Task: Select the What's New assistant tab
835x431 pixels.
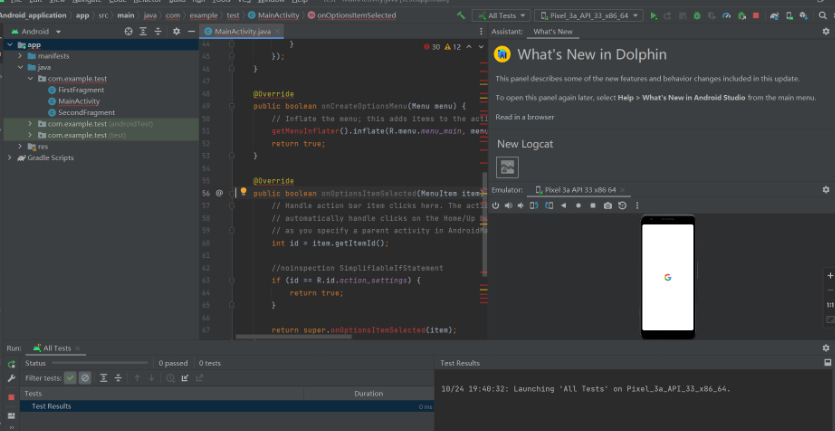Action: tap(553, 31)
